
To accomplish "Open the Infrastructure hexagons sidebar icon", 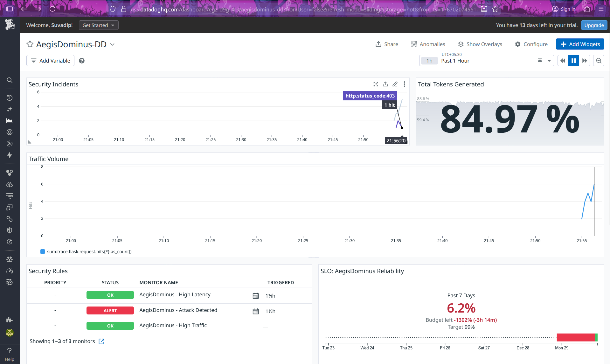I will (10, 173).
